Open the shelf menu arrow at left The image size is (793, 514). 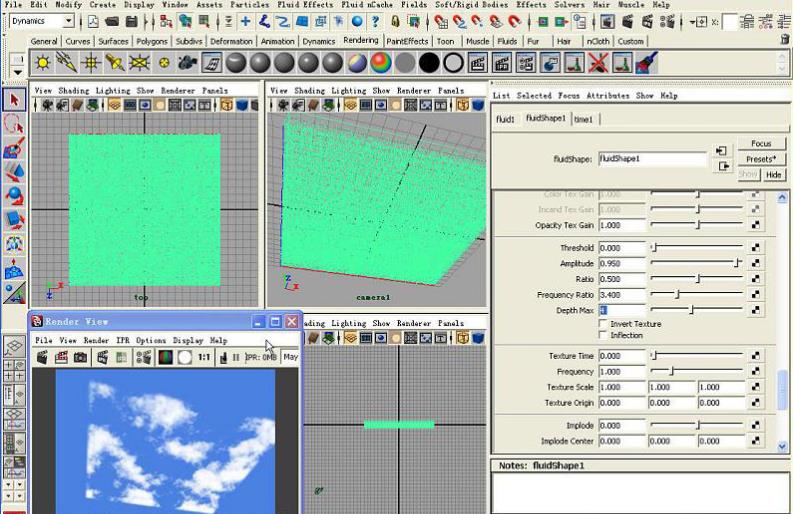pyautogui.click(x=18, y=73)
